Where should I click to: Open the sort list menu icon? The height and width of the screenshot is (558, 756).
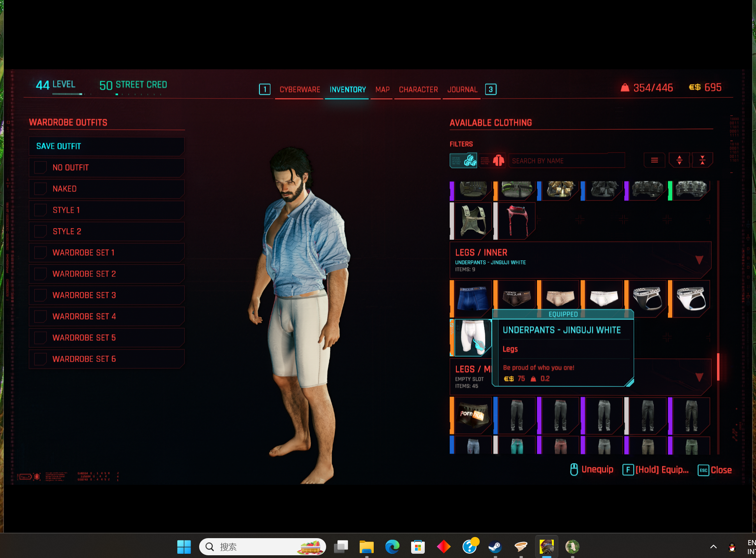654,160
